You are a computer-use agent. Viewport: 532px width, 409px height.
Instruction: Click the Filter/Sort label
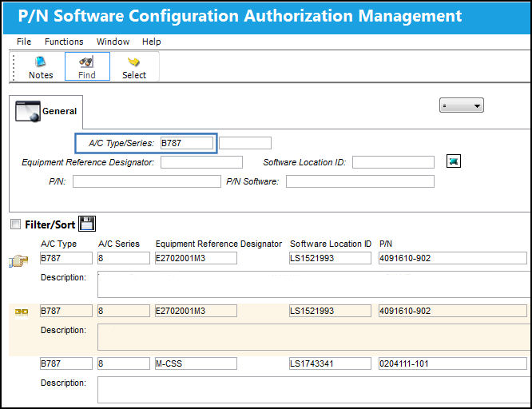point(50,224)
